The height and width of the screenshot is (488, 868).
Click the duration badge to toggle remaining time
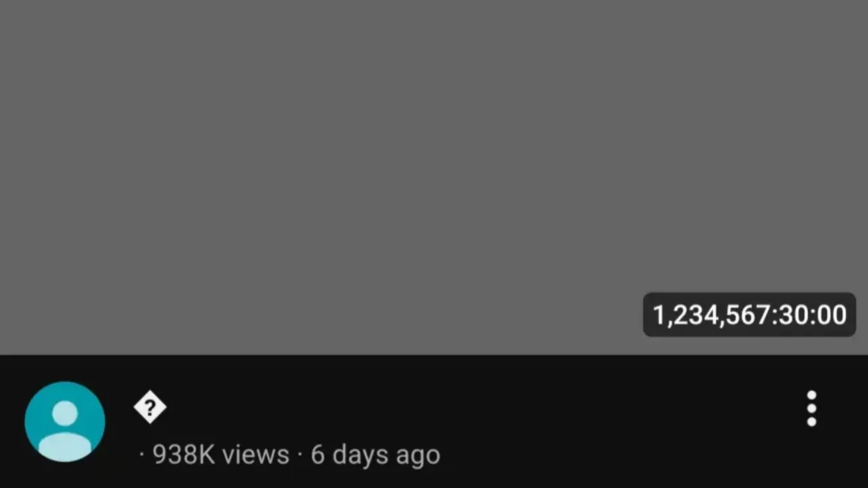coord(749,314)
